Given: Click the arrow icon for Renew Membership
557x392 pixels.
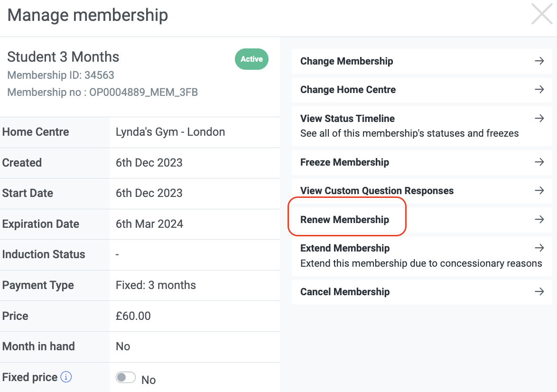Looking at the screenshot, I should tap(539, 219).
